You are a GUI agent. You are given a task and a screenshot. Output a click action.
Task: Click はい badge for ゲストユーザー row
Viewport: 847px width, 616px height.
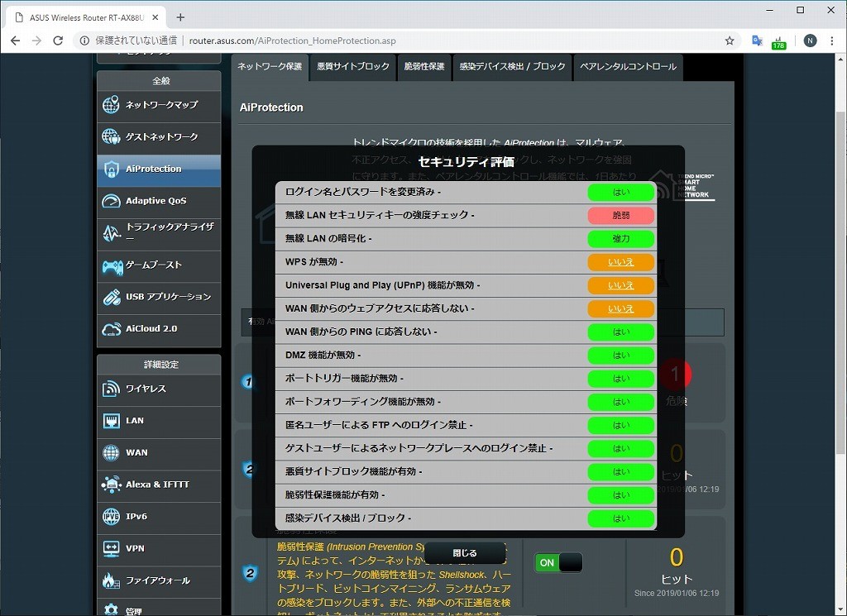(620, 449)
